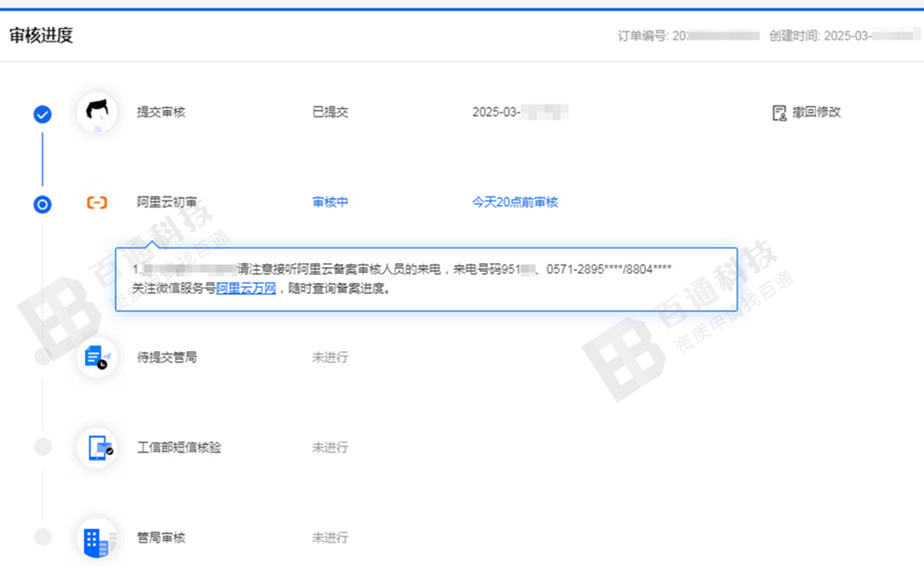Click the 2025-03- date in 提交审核 row

tap(520, 112)
